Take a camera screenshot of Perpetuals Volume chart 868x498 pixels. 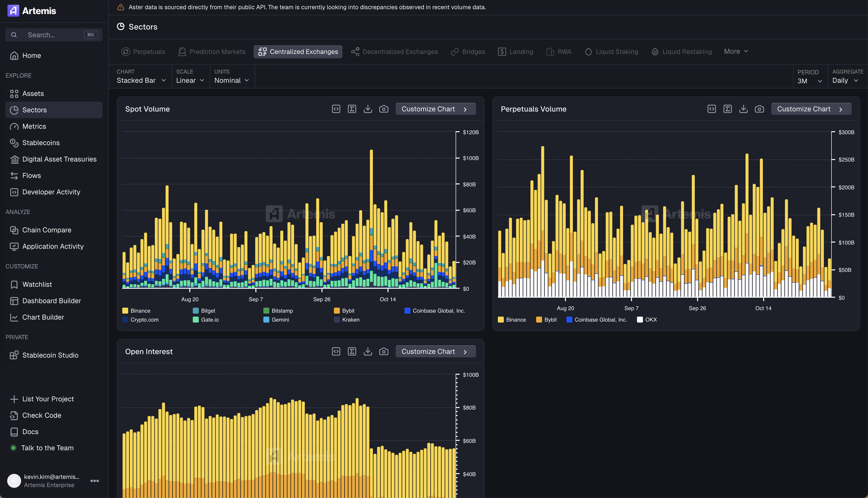[x=759, y=109]
